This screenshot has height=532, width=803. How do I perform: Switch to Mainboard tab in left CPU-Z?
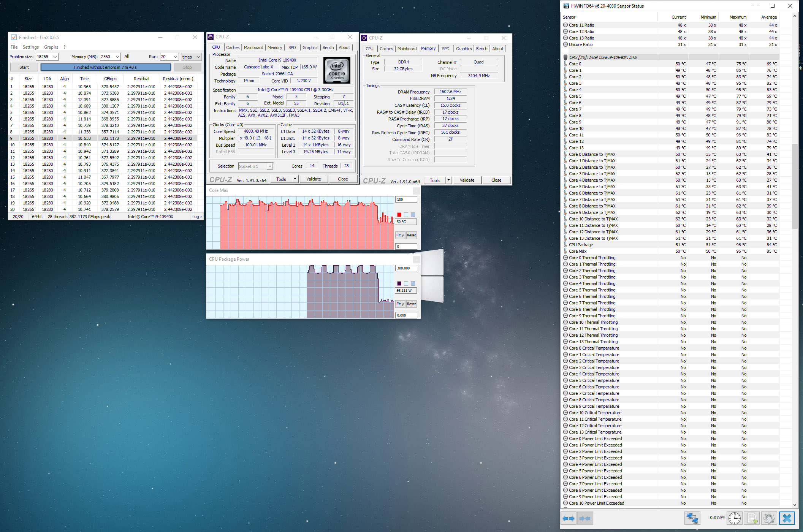[253, 47]
